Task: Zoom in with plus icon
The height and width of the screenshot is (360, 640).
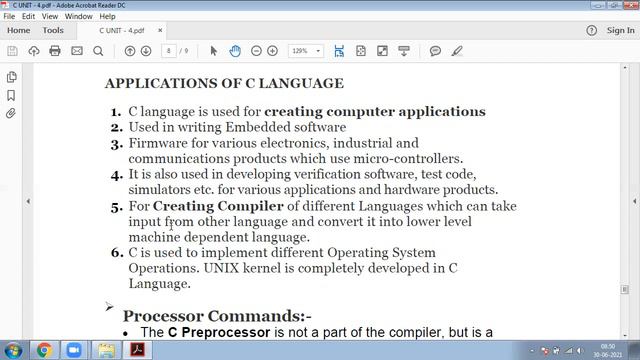Action: (x=273, y=51)
